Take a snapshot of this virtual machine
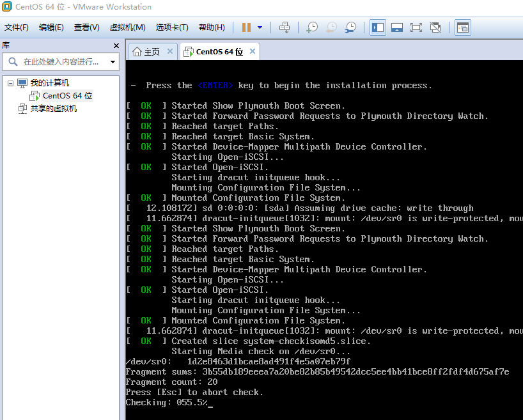523x420 pixels. pyautogui.click(x=312, y=27)
